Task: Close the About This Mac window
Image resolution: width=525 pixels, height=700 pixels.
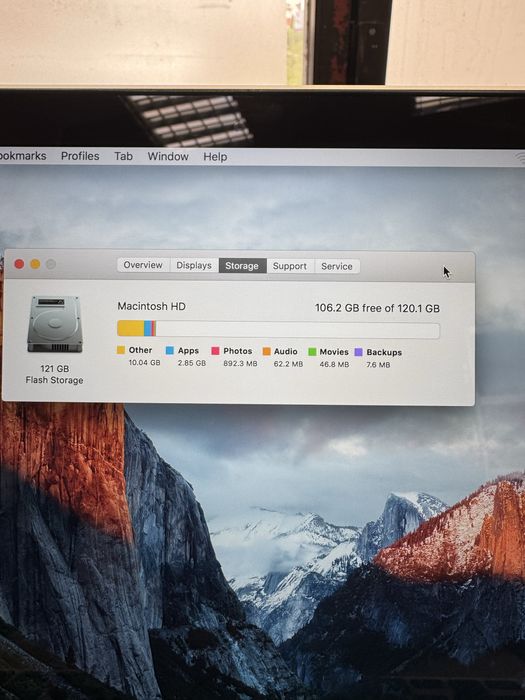Action: point(19,264)
